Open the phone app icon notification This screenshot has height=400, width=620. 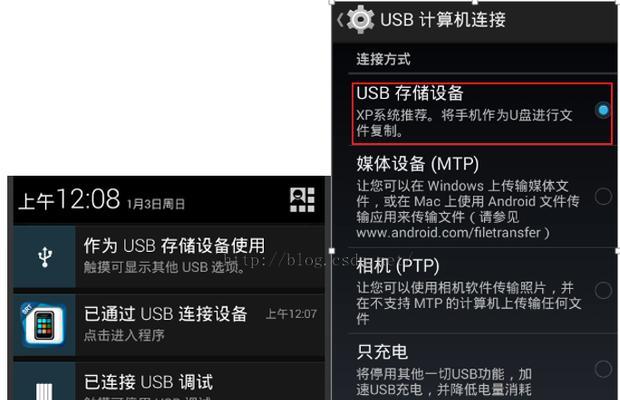point(44,325)
